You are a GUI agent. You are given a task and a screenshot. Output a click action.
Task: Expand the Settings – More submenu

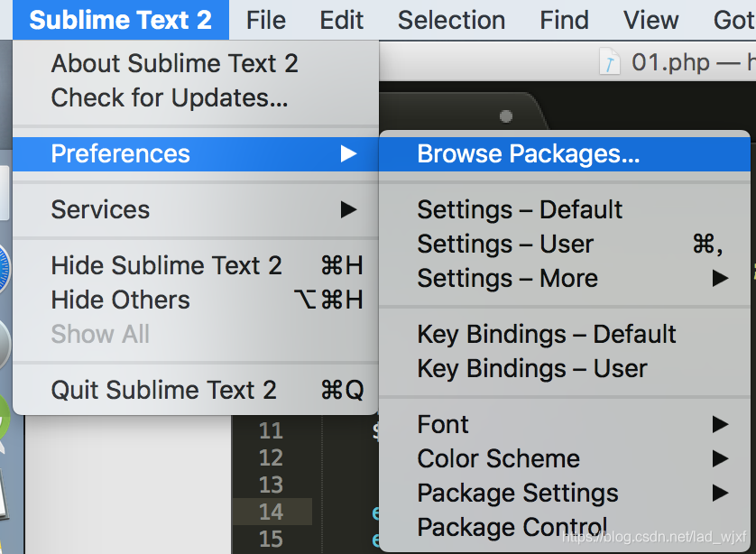[565, 278]
